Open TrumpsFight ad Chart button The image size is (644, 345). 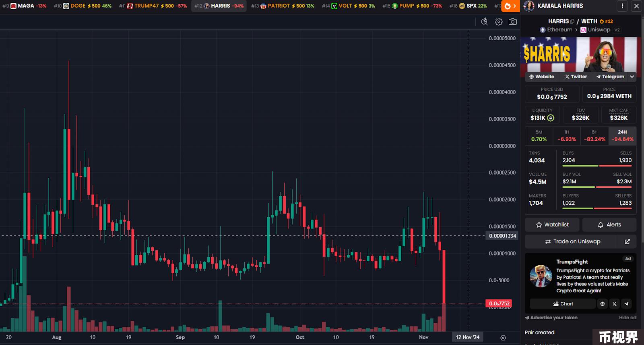coord(562,304)
